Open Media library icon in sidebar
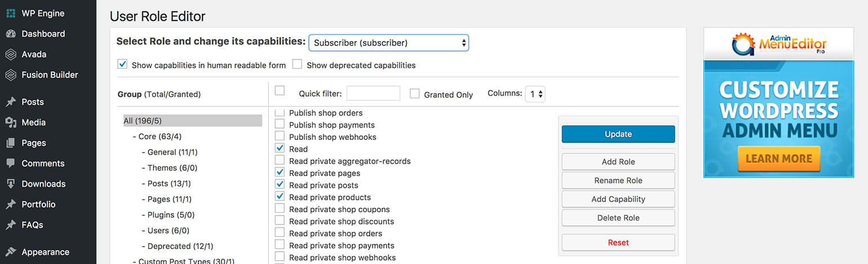This screenshot has height=264, width=868. pos(11,122)
